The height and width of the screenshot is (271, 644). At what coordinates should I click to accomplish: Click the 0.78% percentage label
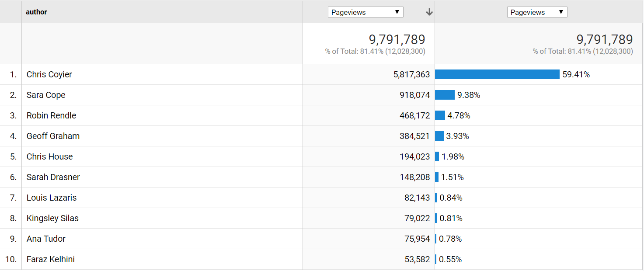450,239
